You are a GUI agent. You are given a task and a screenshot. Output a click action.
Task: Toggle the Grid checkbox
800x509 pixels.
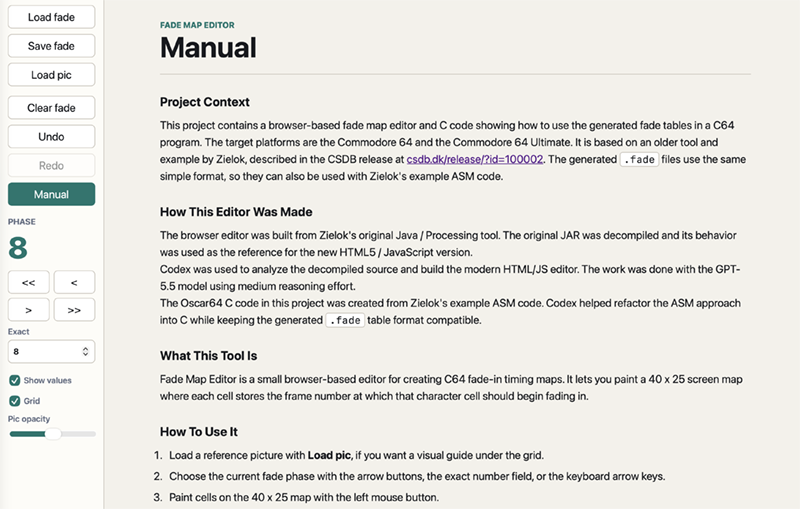pyautogui.click(x=15, y=401)
